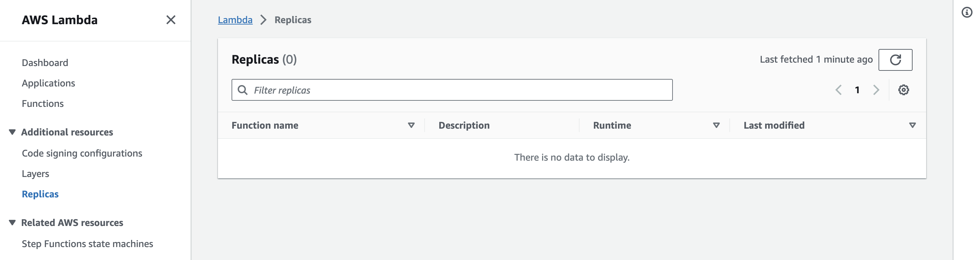
Task: Click the Last modified column header
Action: [x=774, y=126]
